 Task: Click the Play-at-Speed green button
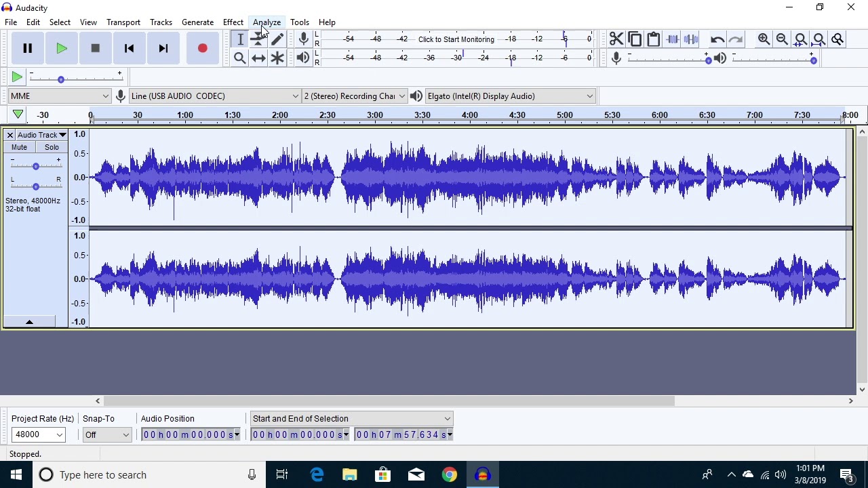coord(17,77)
